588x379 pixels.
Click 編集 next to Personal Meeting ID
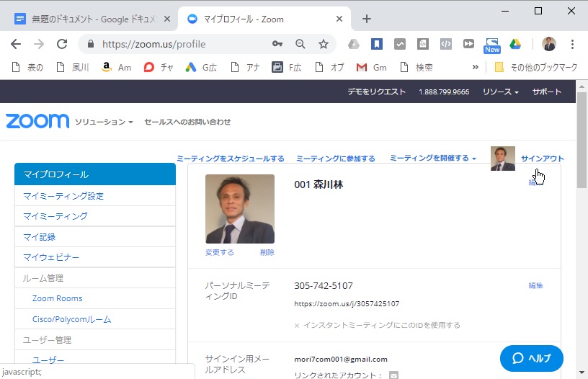(535, 285)
